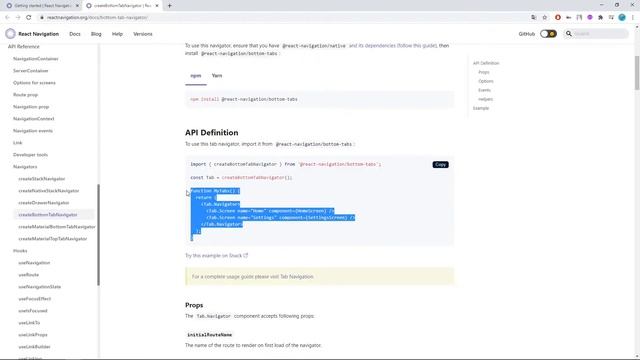Viewport: 640px width, 360px height.
Task: Open useNavigation hook in sidebar
Action: pyautogui.click(x=34, y=263)
